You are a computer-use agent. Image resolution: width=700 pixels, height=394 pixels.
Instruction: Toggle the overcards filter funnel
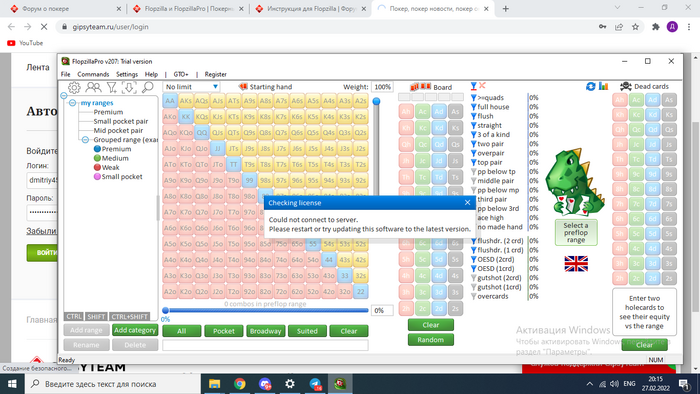474,296
